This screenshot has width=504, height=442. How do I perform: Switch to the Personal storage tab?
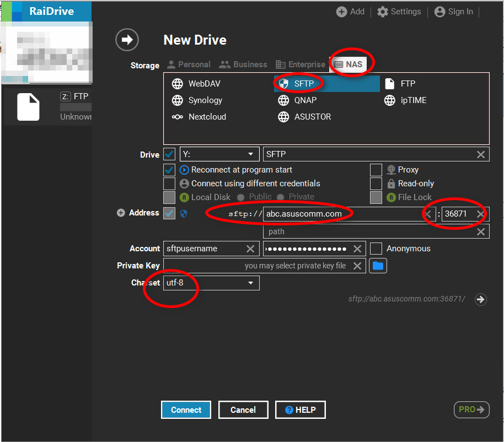[x=189, y=64]
